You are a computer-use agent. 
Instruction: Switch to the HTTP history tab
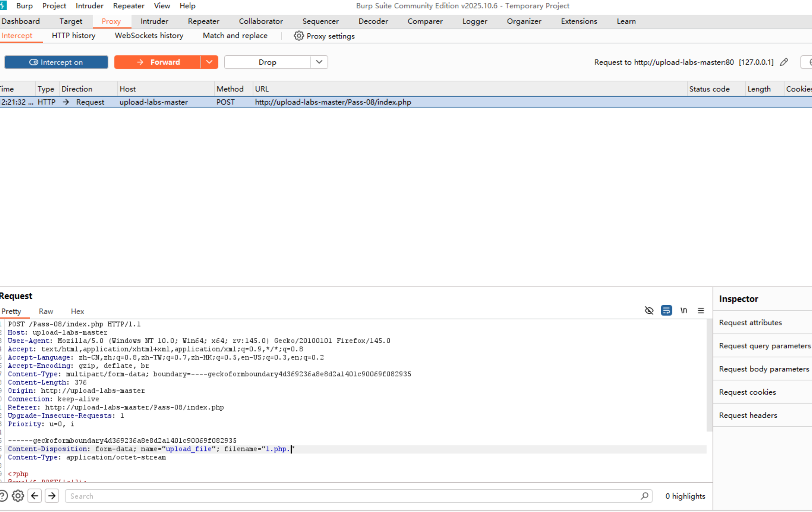click(x=73, y=36)
